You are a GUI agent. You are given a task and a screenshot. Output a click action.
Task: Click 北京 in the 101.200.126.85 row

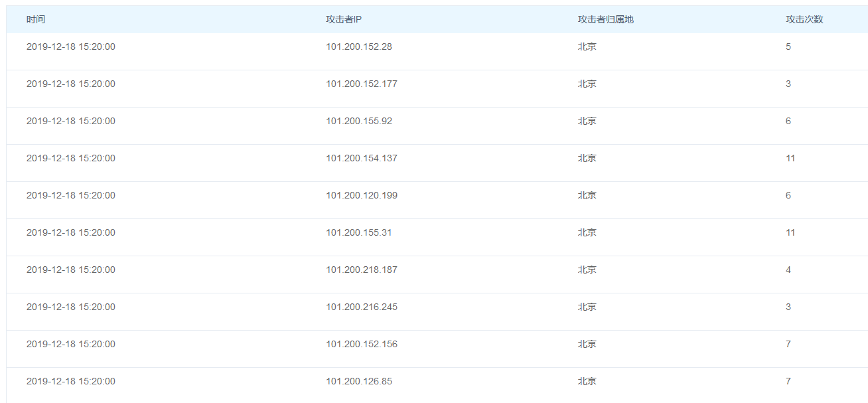587,382
